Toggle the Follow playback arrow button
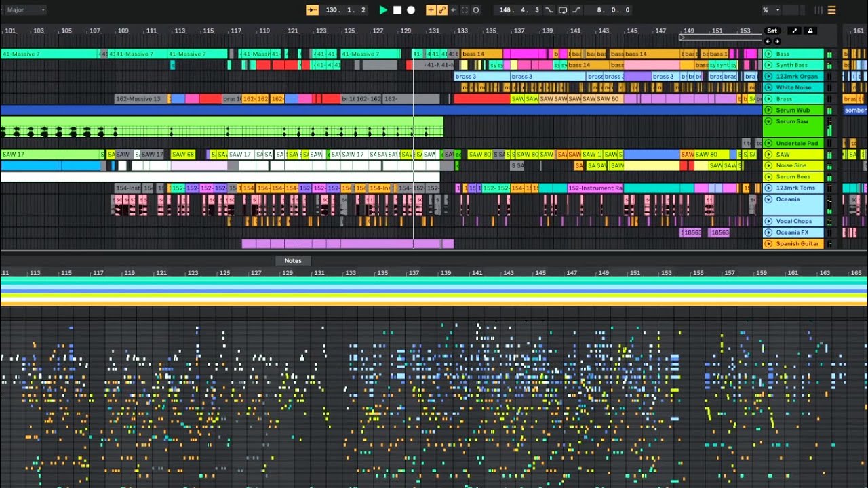The height and width of the screenshot is (488, 868). (312, 10)
